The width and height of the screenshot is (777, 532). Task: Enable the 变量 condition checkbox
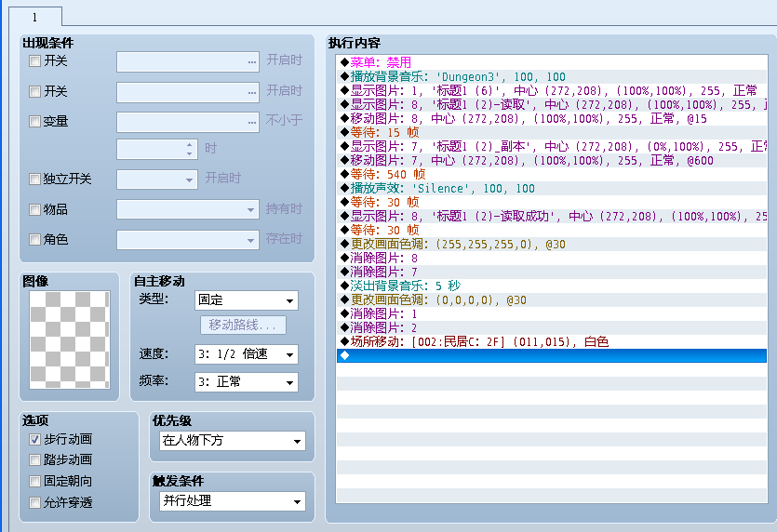click(x=34, y=121)
